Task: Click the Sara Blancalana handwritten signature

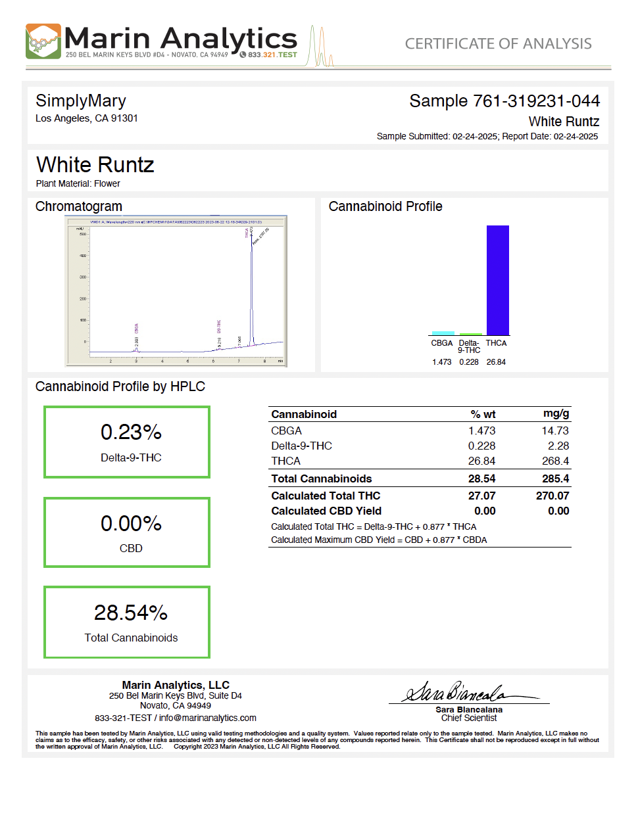Action: pyautogui.click(x=469, y=692)
